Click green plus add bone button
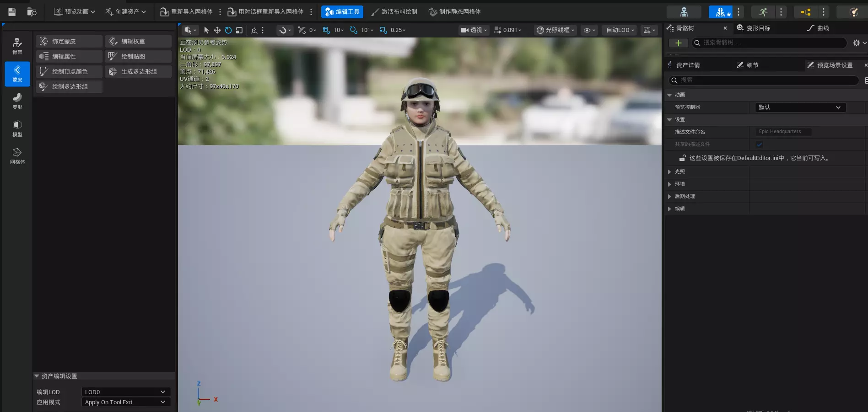The image size is (868, 412). click(678, 43)
